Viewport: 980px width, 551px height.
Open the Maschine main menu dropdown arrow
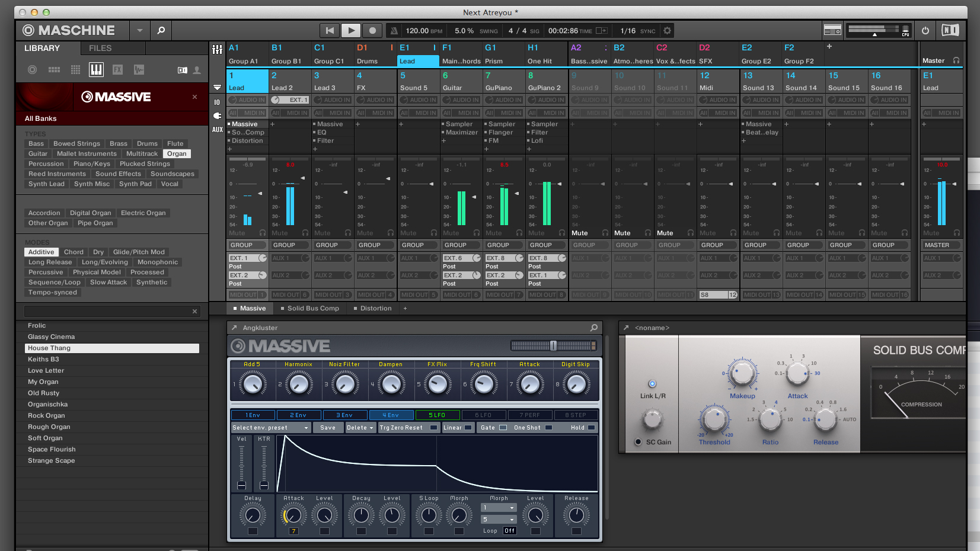click(x=139, y=30)
